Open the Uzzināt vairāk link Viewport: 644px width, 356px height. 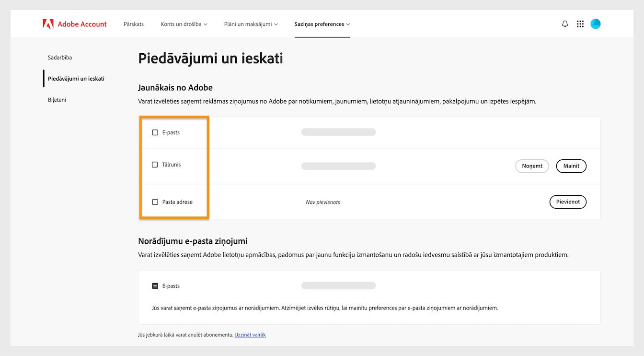point(250,334)
